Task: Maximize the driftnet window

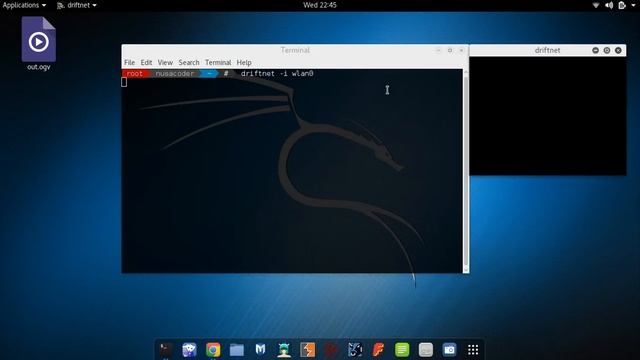Action: 607,50
